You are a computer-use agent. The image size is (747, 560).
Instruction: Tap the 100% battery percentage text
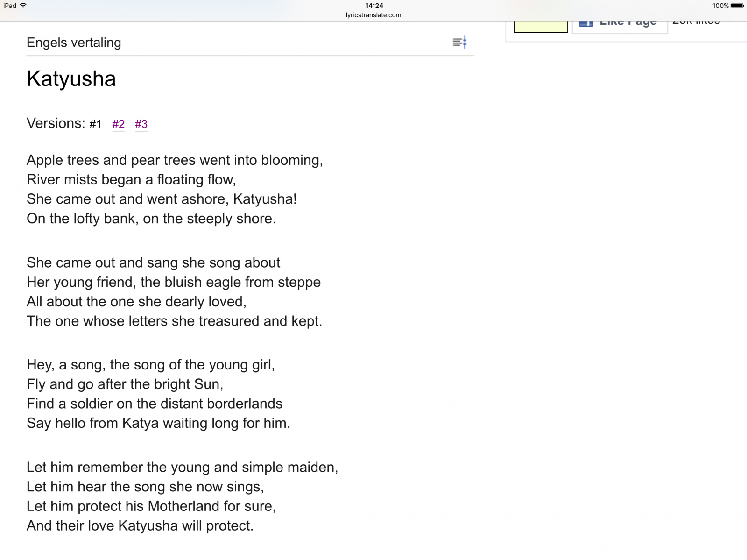pyautogui.click(x=720, y=6)
